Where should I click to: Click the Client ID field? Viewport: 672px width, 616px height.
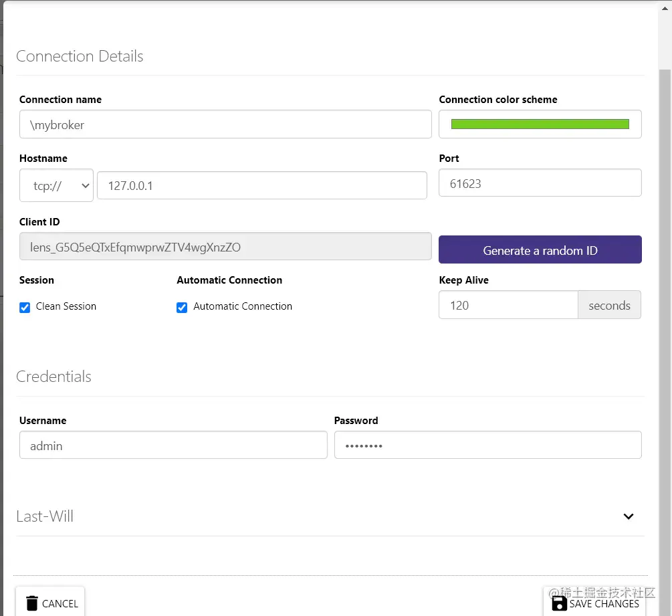click(225, 247)
